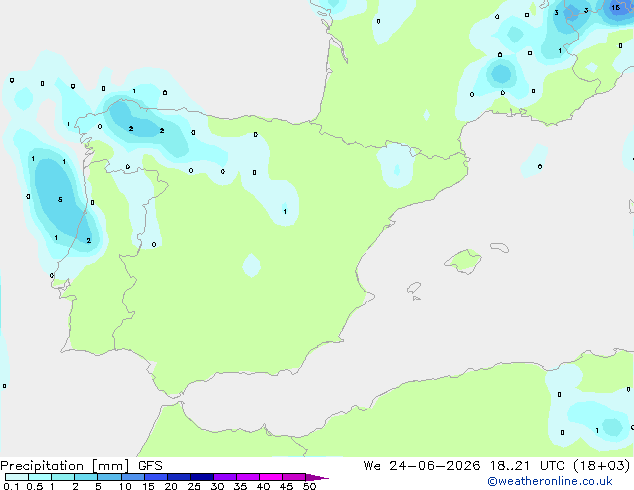The height and width of the screenshot is (490, 634).
Task: Select the 1–2 mm legend color swatch
Action: [x=63, y=477]
